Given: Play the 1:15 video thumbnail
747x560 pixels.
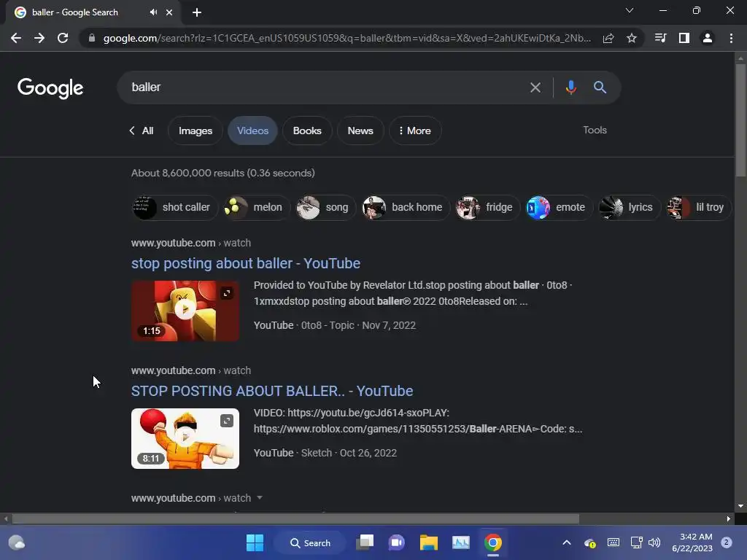Looking at the screenshot, I should pos(185,309).
